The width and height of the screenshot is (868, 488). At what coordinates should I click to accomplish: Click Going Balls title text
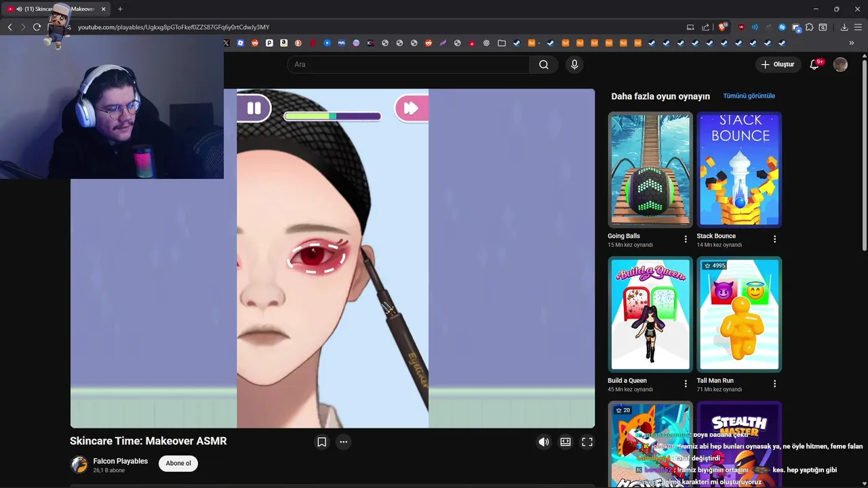624,236
